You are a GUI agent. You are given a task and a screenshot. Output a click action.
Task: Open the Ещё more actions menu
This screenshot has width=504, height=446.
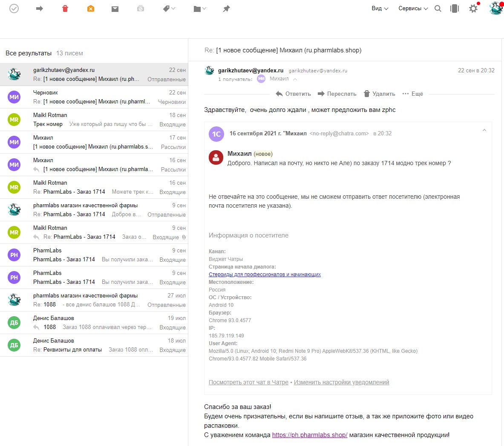tap(412, 94)
